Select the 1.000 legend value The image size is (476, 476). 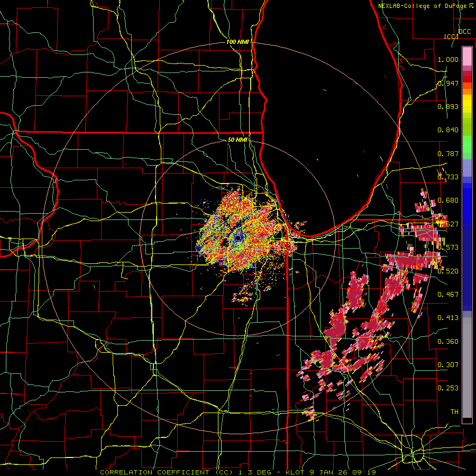pyautogui.click(x=448, y=59)
